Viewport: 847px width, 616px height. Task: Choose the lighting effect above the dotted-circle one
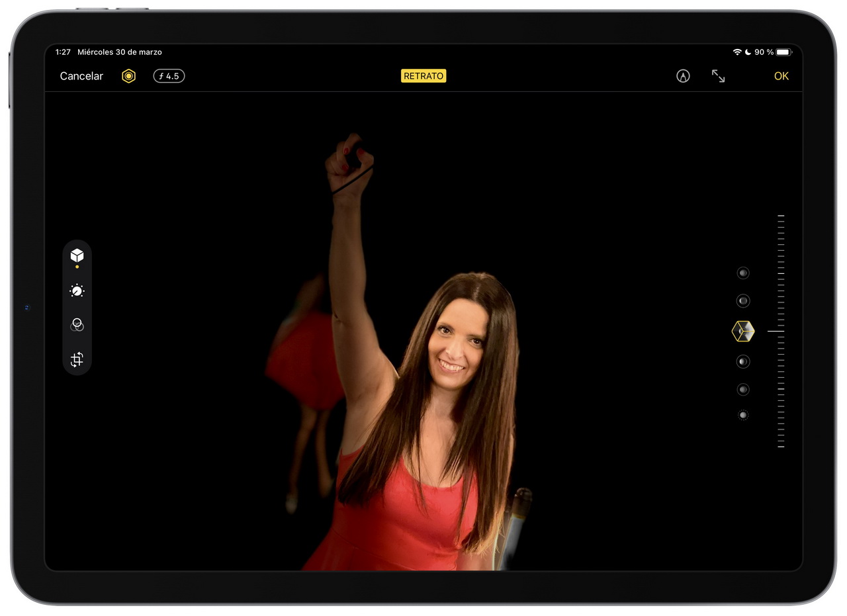click(x=743, y=390)
